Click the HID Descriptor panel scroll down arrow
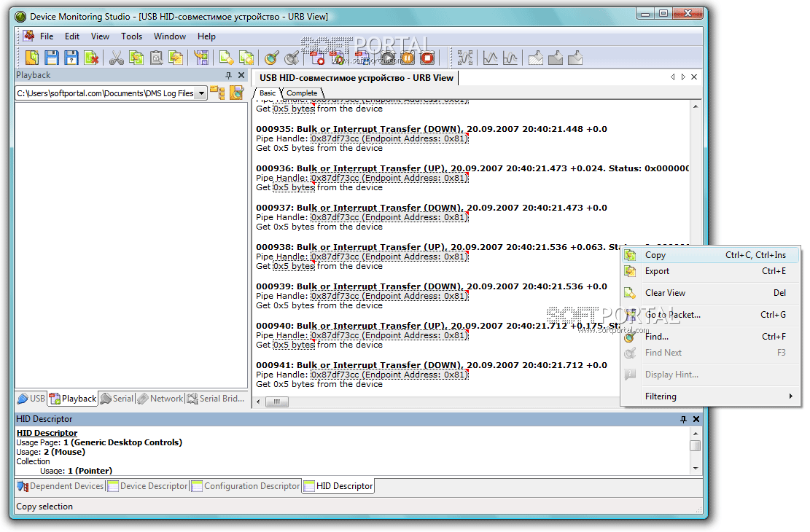Image resolution: width=810 pixels, height=532 pixels. [x=696, y=469]
